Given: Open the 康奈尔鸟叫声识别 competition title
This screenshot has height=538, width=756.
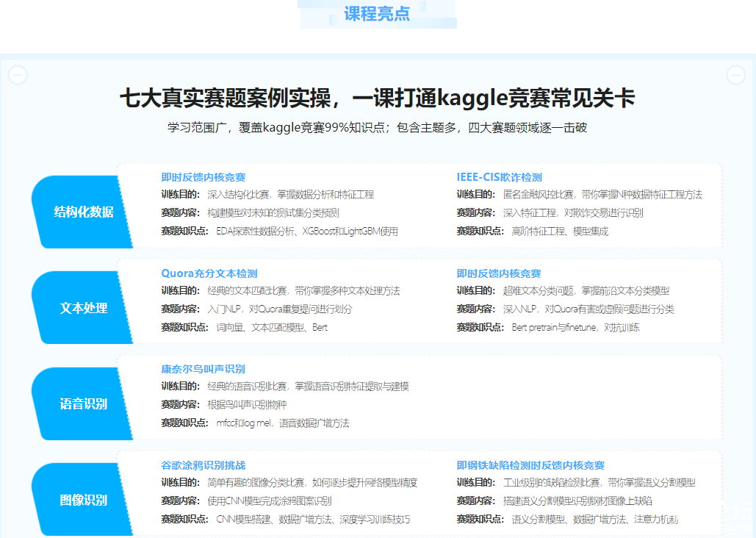Looking at the screenshot, I should 204,369.
